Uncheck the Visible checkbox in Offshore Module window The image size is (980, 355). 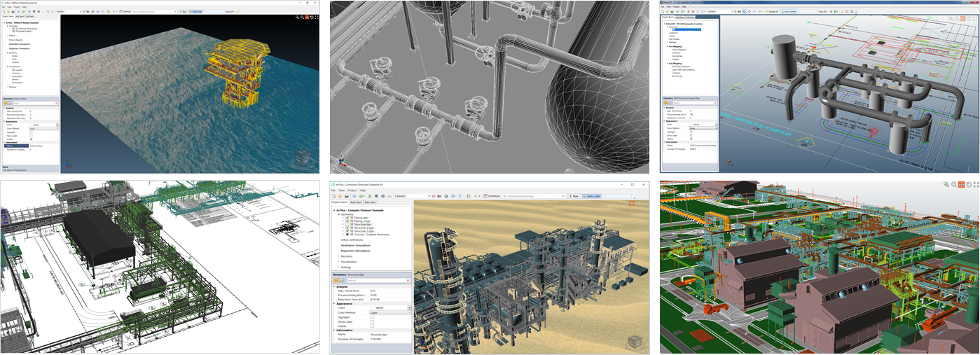(x=31, y=140)
